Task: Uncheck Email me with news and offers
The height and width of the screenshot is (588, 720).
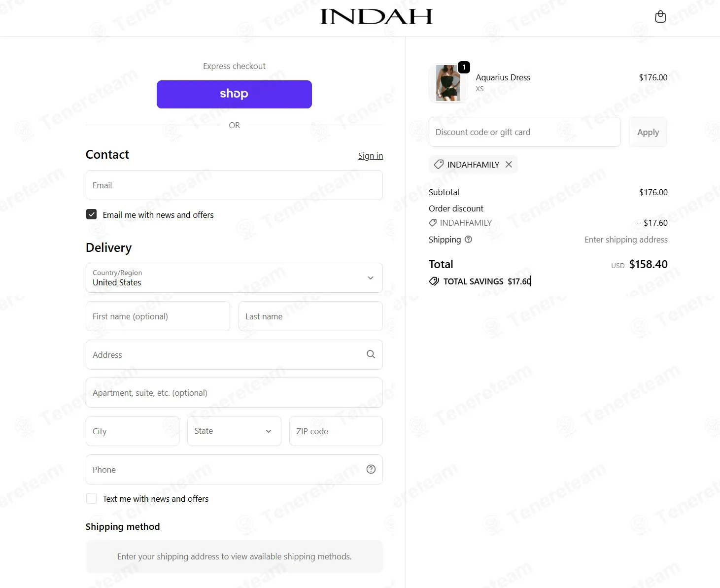Action: (x=91, y=214)
